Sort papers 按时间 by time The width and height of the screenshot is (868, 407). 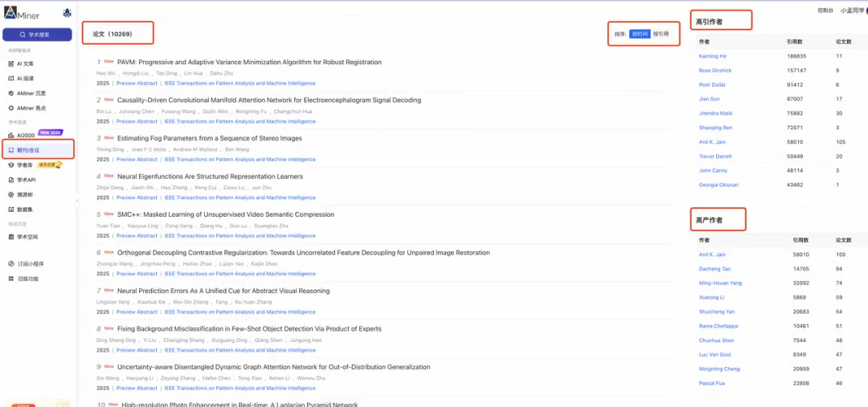pos(640,35)
